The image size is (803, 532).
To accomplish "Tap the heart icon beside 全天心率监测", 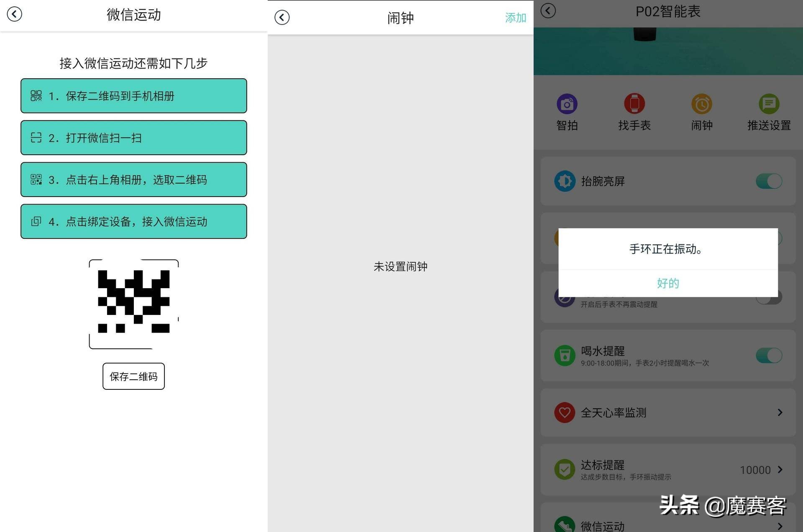I will 565,413.
